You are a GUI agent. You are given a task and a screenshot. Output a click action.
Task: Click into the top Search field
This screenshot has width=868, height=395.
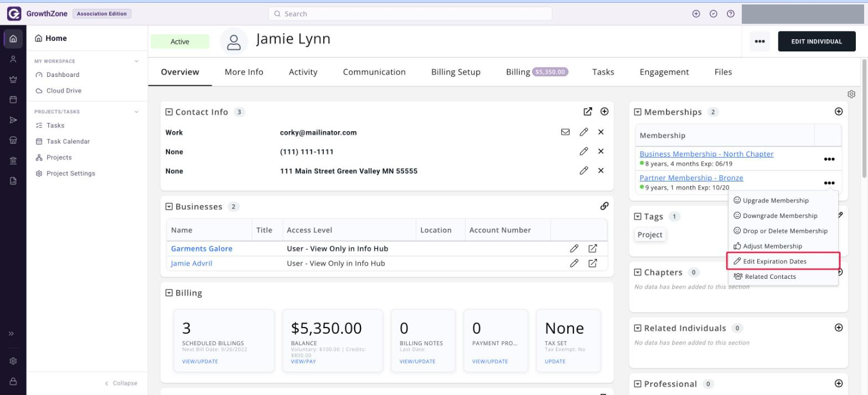[x=410, y=14]
